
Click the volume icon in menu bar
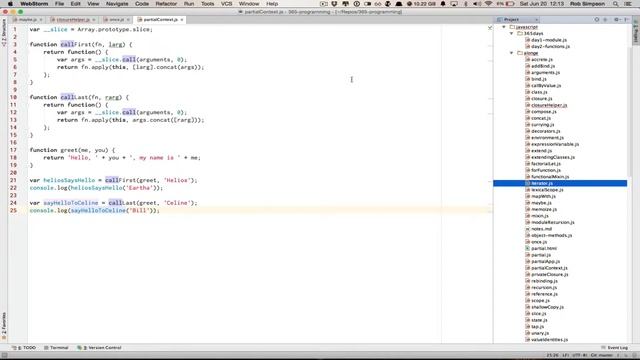pos(477,4)
